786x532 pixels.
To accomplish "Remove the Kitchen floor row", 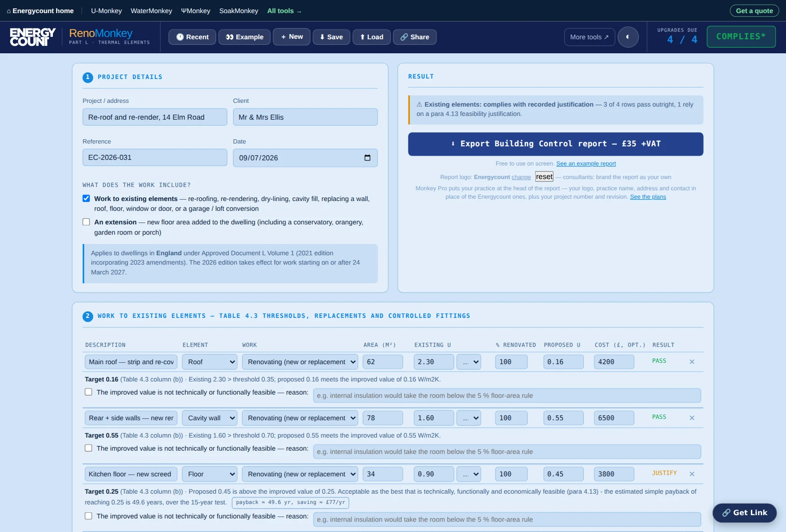I will coord(692,474).
